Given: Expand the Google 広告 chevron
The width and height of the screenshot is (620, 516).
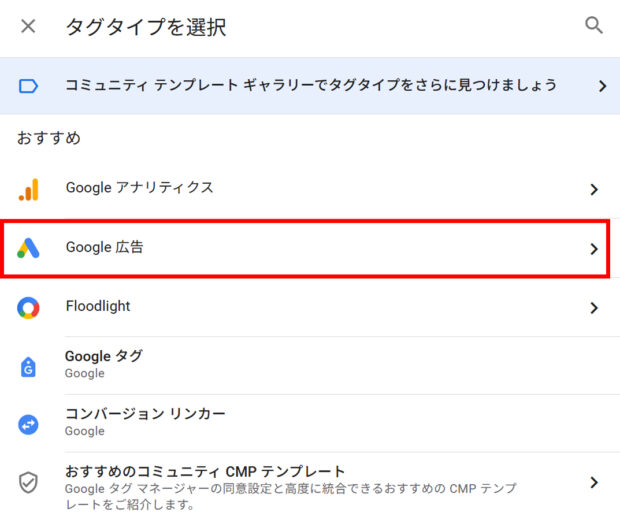Looking at the screenshot, I should coord(594,248).
